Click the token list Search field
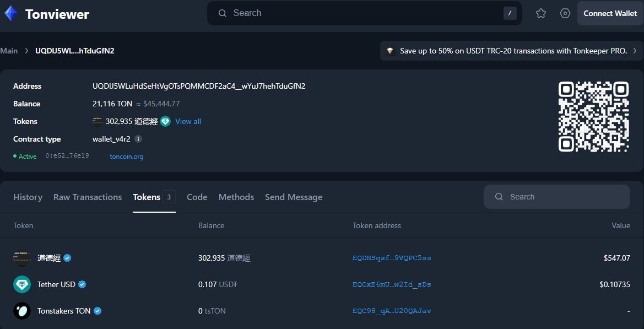 click(x=556, y=197)
